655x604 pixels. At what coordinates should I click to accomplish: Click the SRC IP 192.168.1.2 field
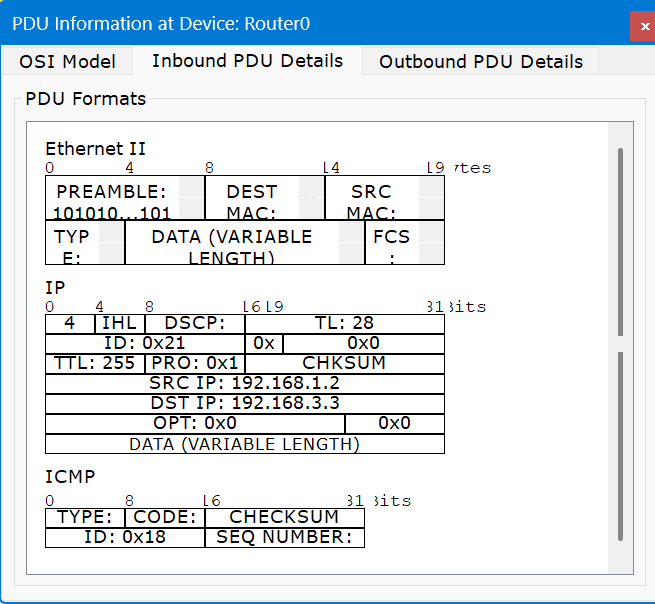pos(244,383)
